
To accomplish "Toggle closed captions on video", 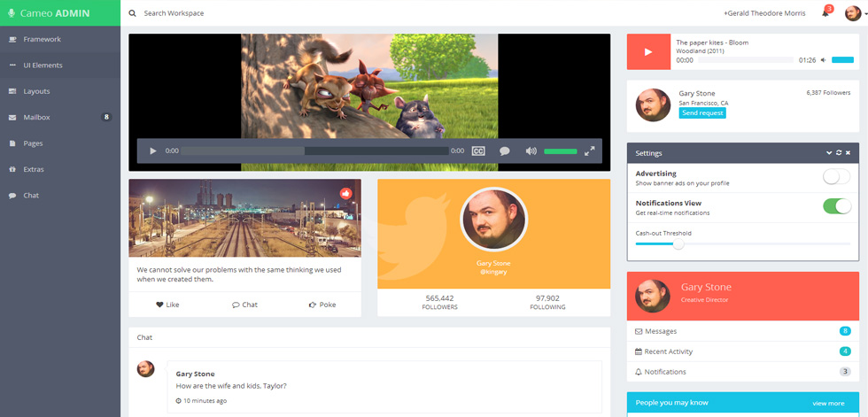I will click(x=478, y=151).
